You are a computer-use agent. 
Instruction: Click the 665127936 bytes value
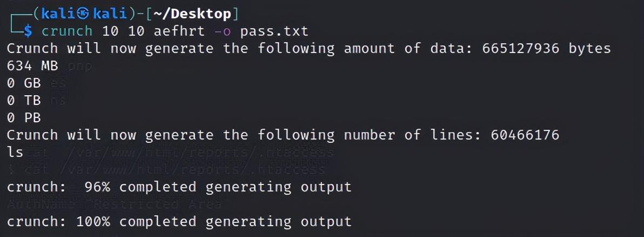(546, 49)
